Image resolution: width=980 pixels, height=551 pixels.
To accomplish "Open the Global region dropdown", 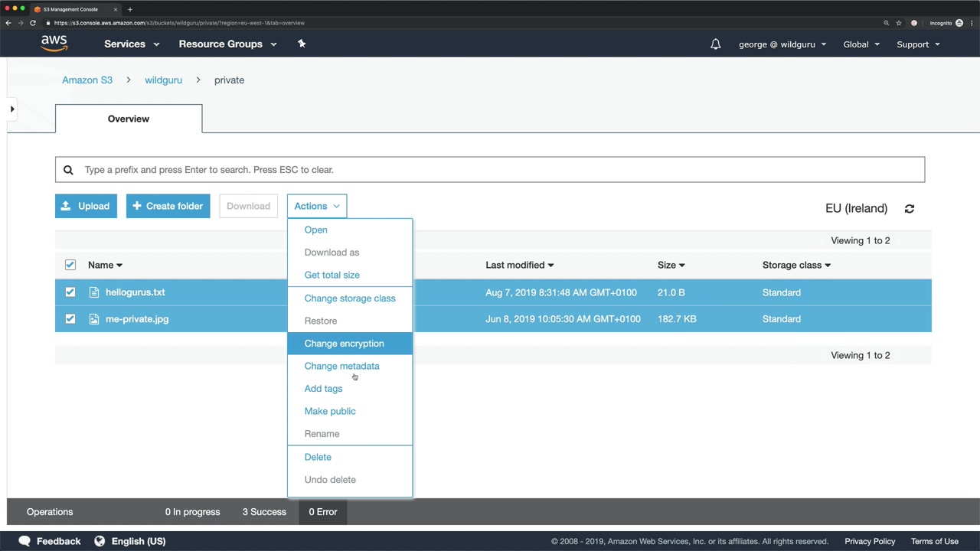I will tap(861, 44).
